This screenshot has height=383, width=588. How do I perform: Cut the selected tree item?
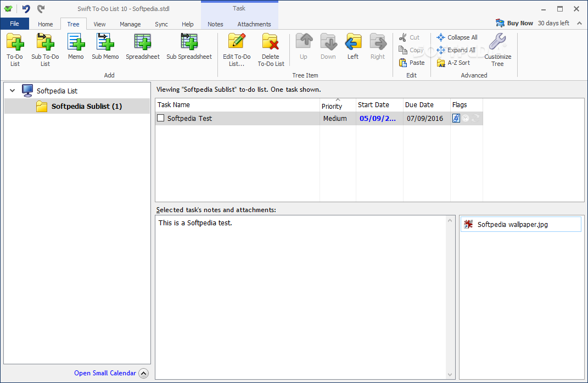tap(409, 37)
